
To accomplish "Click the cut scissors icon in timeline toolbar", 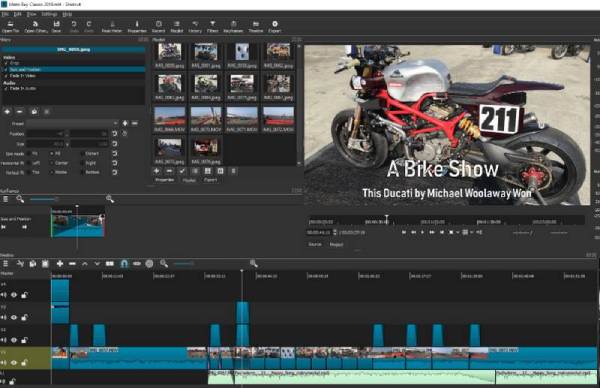I will click(x=20, y=264).
